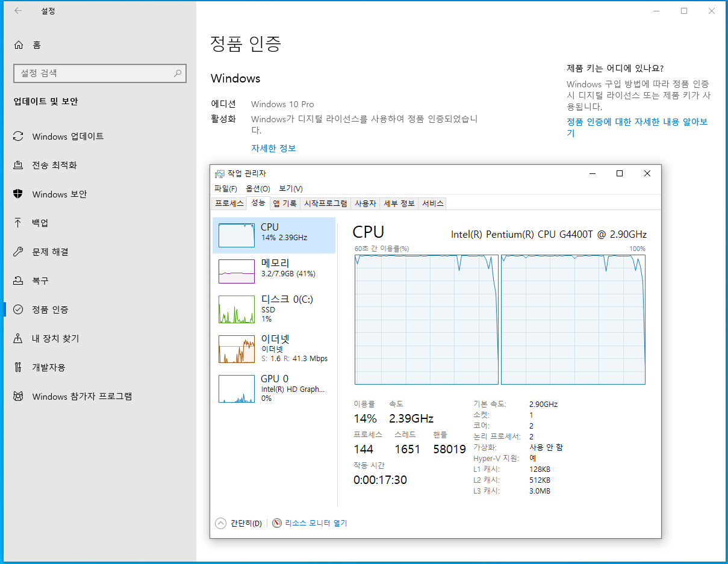Click the 복구 sidebar icon

coord(18,280)
